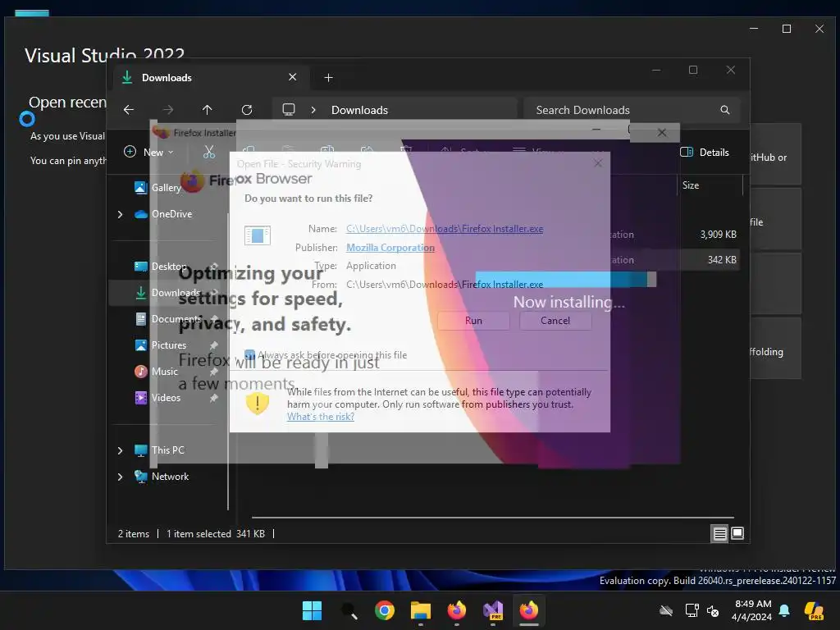Click the Search Downloads field

pos(632,110)
